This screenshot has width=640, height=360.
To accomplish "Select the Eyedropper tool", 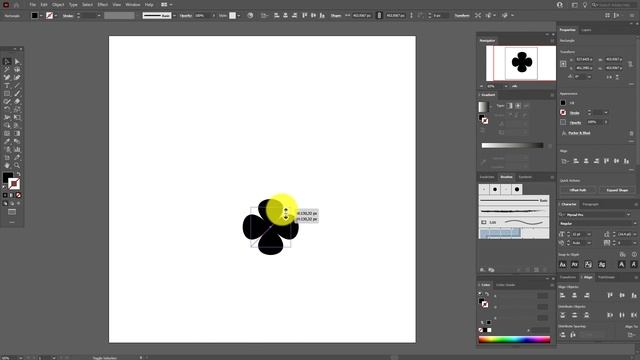I will pyautogui.click(x=7, y=141).
